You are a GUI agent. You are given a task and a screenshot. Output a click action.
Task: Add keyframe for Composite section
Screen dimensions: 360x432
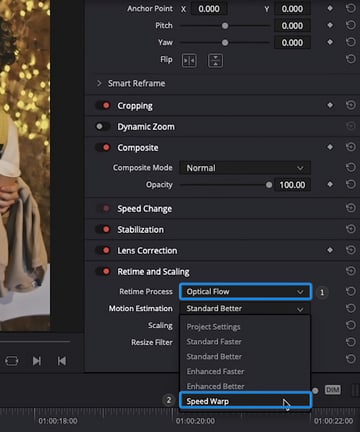[x=330, y=147]
